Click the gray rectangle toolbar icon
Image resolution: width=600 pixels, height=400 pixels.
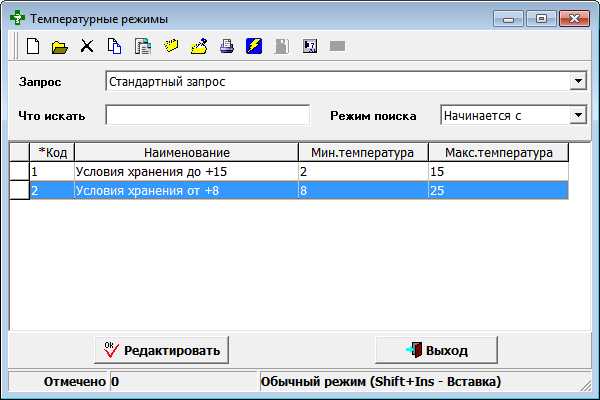[338, 46]
